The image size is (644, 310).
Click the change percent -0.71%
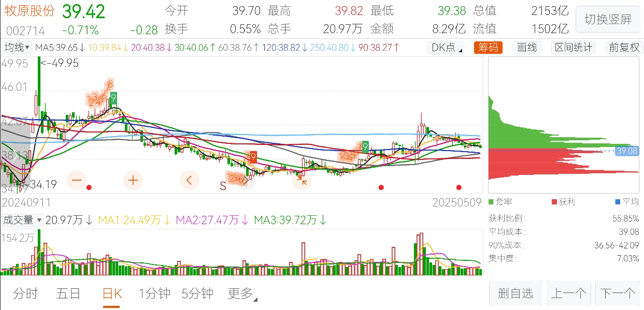tap(80, 30)
